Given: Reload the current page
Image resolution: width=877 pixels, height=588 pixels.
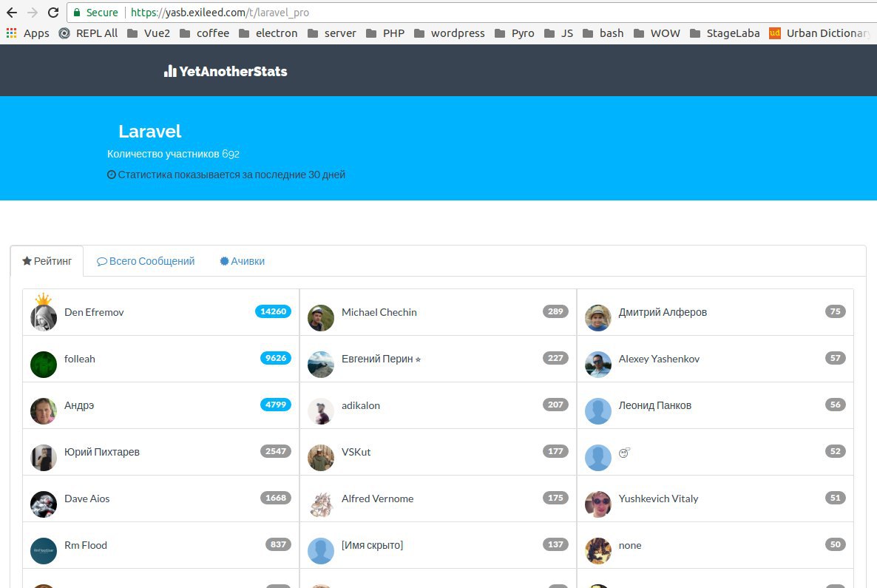Looking at the screenshot, I should point(53,13).
